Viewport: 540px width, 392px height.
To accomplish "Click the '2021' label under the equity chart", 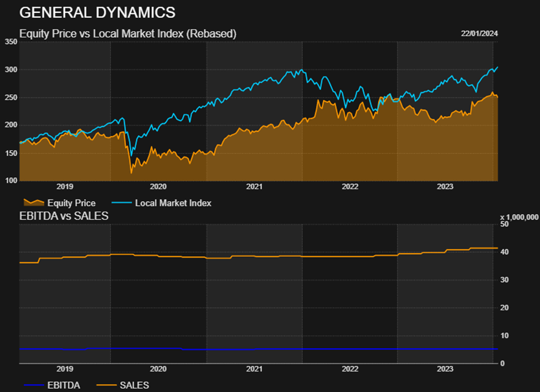I will [254, 187].
